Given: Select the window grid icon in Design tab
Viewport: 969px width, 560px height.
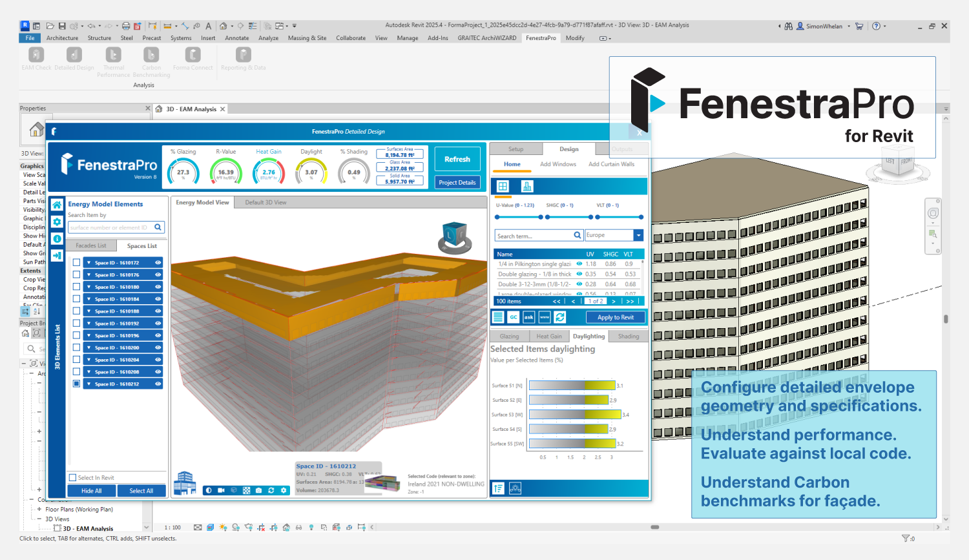Looking at the screenshot, I should pos(503,187).
